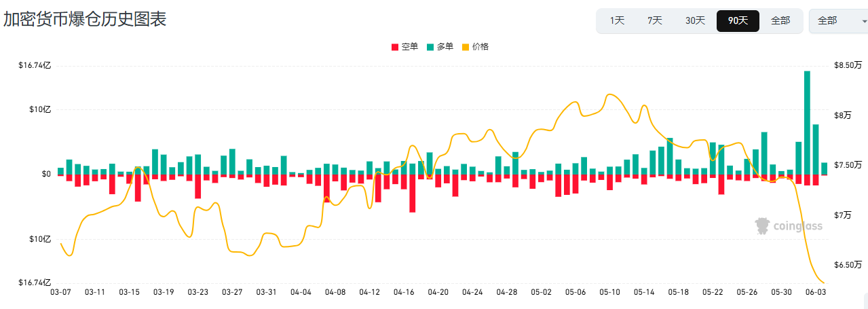Click the $16.74亿 bottom left axis label

[35, 282]
